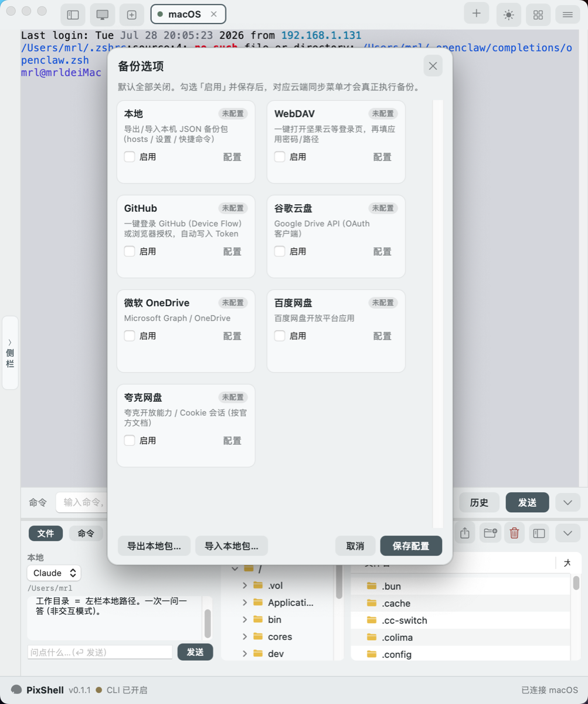Click 配置 on the 本地 card
This screenshot has height=704, width=588.
[232, 157]
